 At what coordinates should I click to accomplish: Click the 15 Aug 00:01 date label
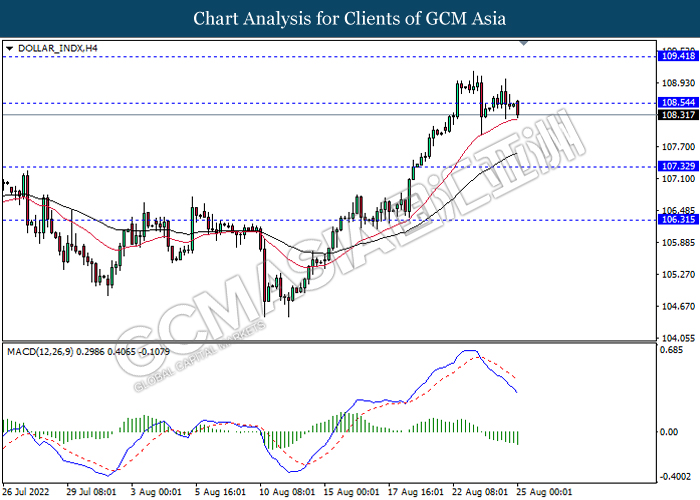pyautogui.click(x=351, y=492)
